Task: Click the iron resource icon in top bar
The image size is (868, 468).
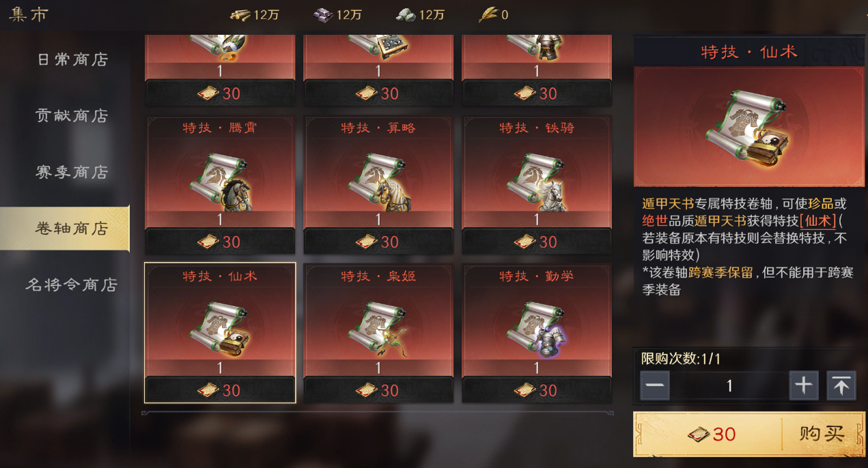Action: 322,14
